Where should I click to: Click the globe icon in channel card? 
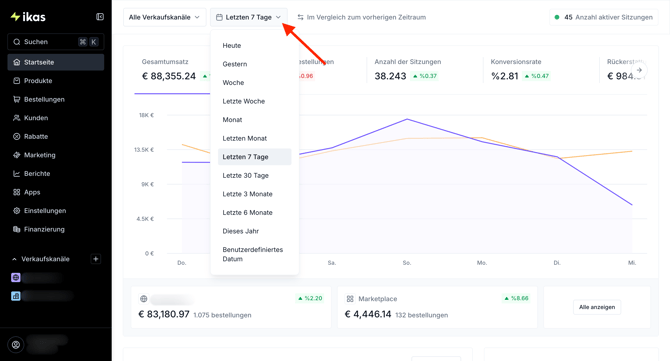(x=144, y=299)
